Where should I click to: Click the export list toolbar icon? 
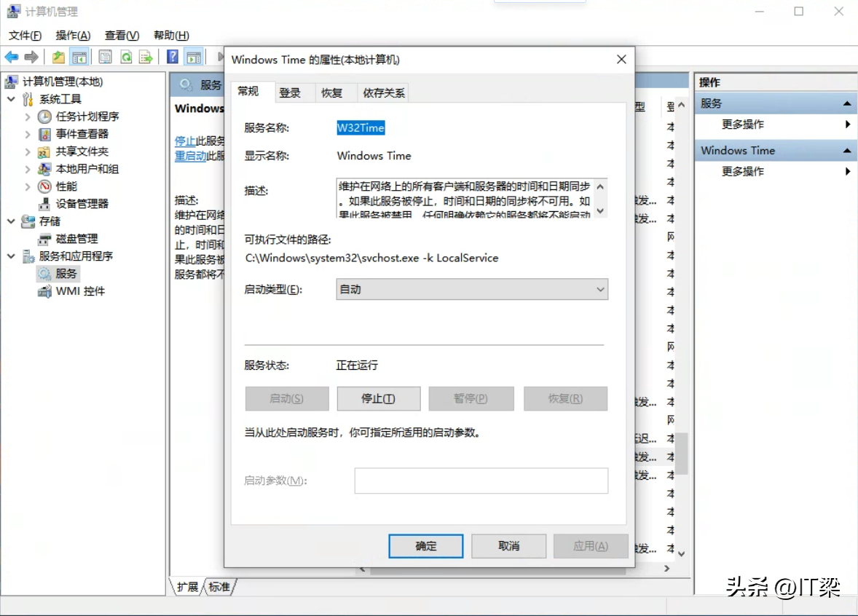pos(146,57)
